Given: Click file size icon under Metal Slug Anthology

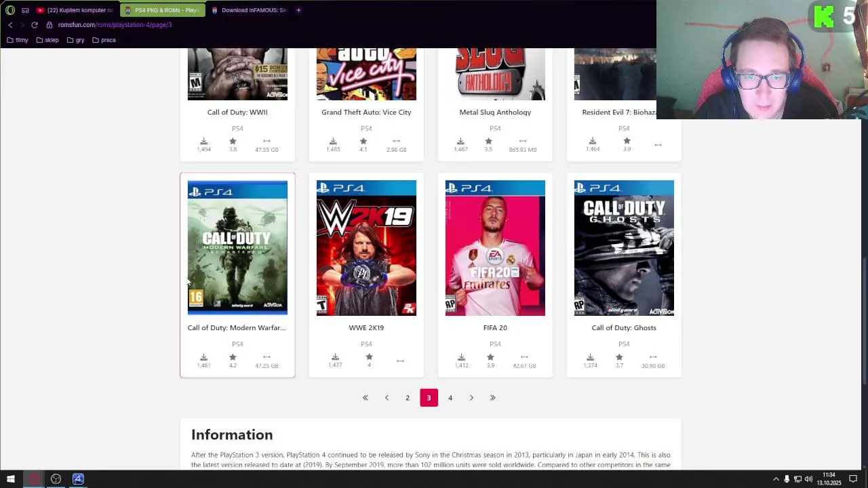Looking at the screenshot, I should pos(523,142).
